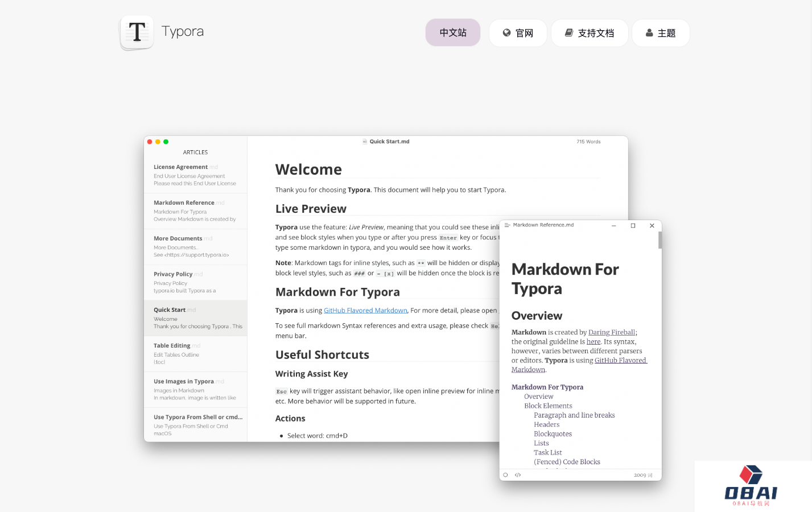This screenshot has height=512, width=812.
Task: Click the 2009 word count in status bar
Action: 643,475
